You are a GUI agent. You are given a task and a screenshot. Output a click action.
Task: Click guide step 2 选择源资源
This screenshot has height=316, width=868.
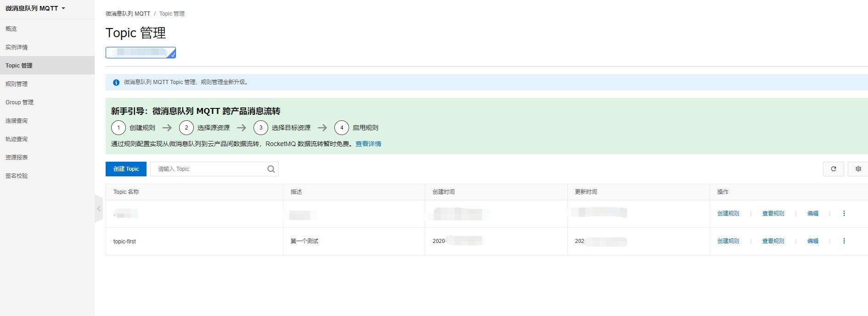[x=204, y=128]
